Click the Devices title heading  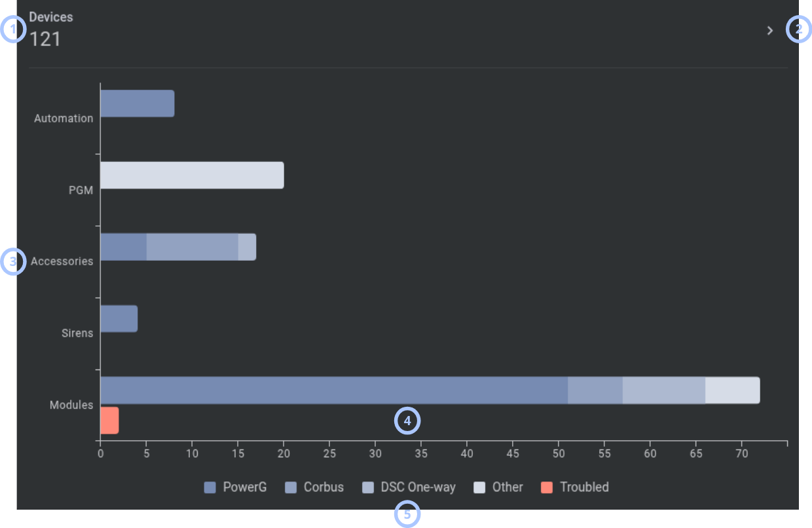pos(51,17)
